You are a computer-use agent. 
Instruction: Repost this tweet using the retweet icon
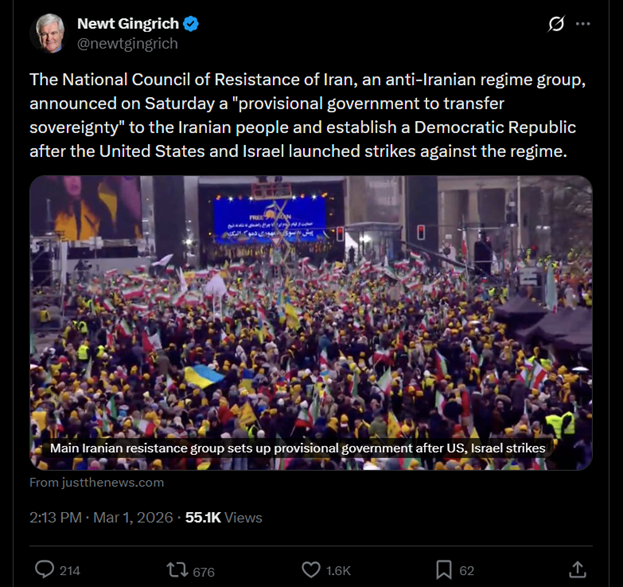click(177, 570)
